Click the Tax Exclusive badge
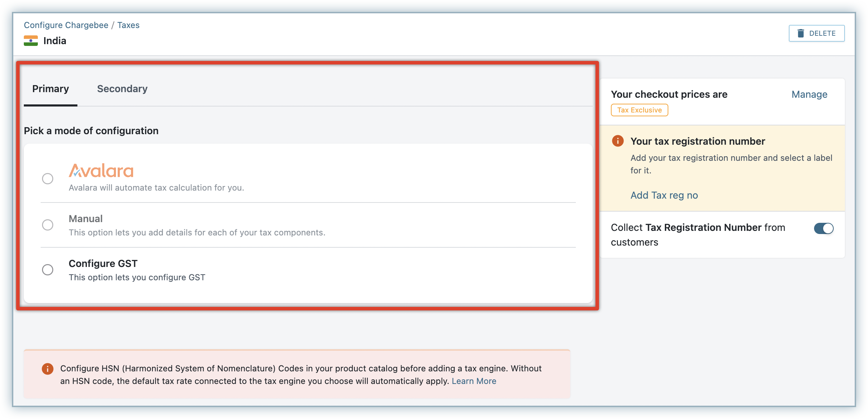The width and height of the screenshot is (868, 419). [639, 110]
